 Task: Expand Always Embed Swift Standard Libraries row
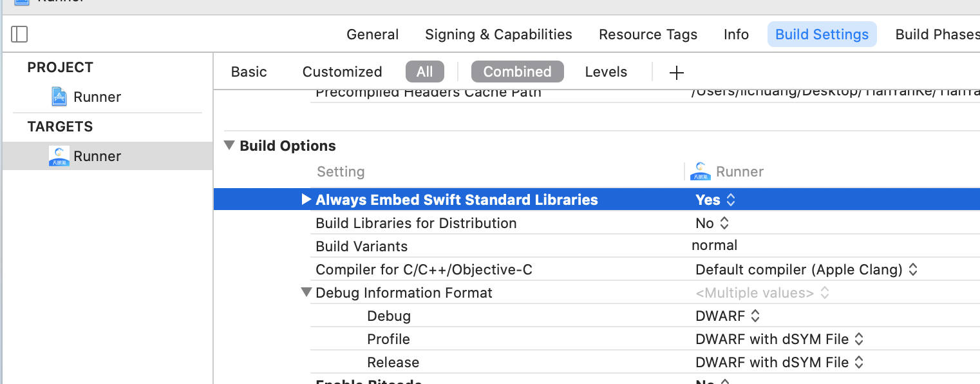click(x=306, y=200)
